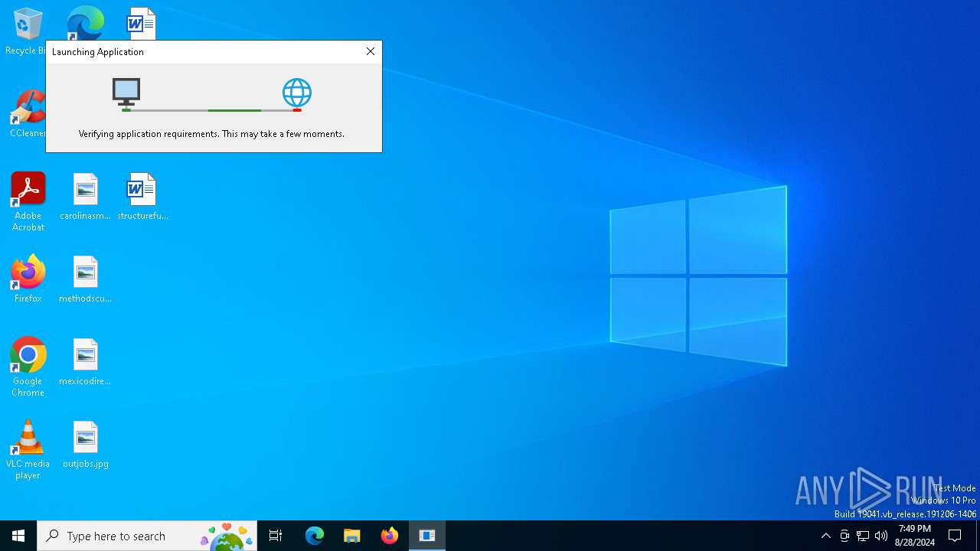Select the Firefox desktop shortcut
Image resolution: width=980 pixels, height=551 pixels.
28,279
